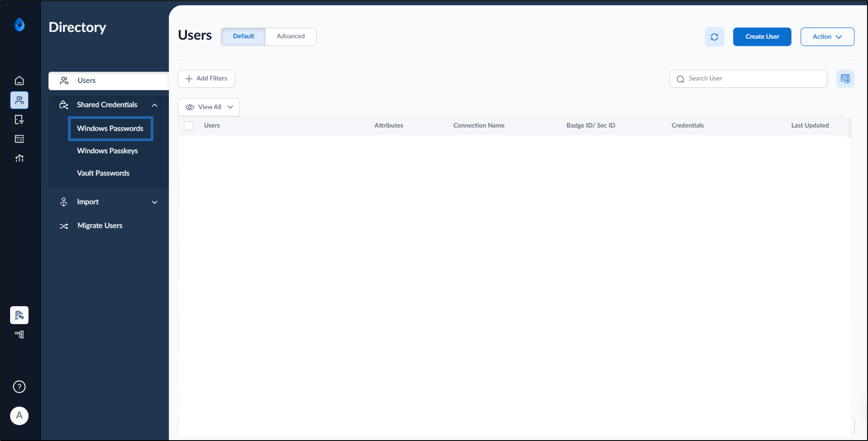Click the Migrate Users shuffle icon

tap(64, 226)
